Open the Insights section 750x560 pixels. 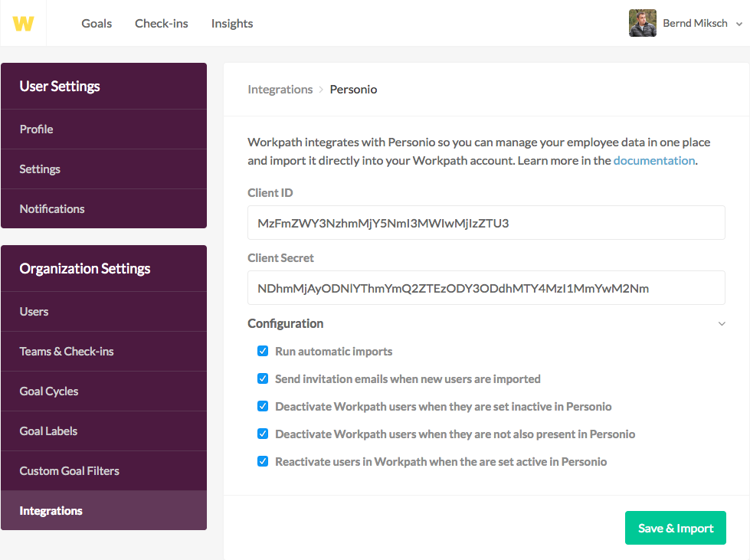pyautogui.click(x=232, y=24)
